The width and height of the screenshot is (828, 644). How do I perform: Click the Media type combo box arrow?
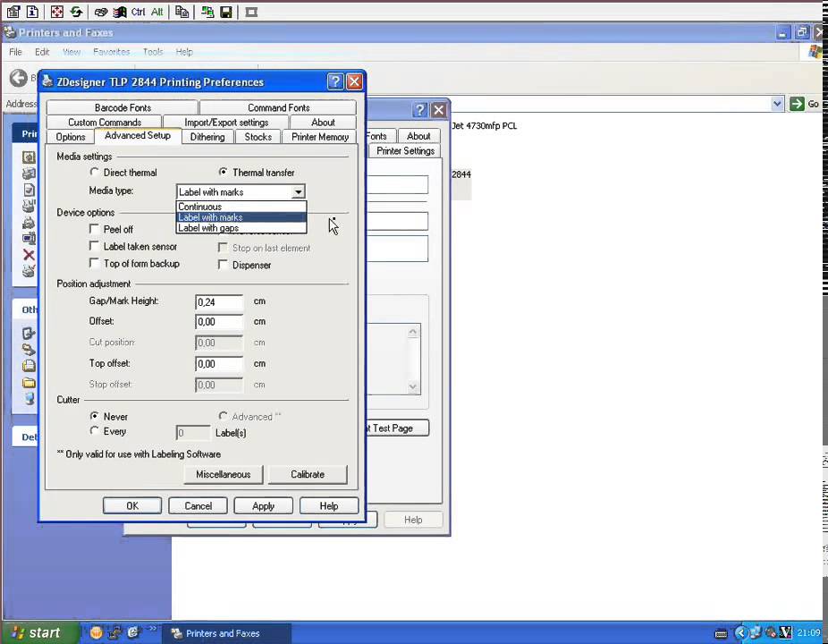(299, 191)
